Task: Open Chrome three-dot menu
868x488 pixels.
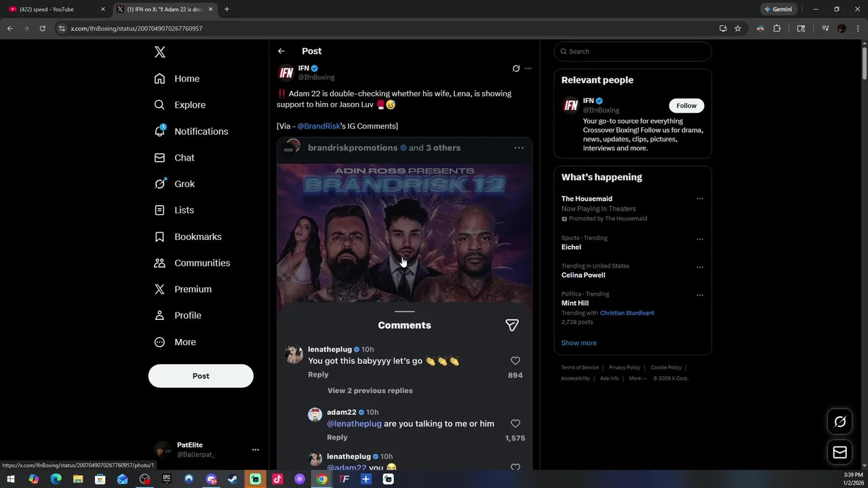Action: [x=857, y=28]
